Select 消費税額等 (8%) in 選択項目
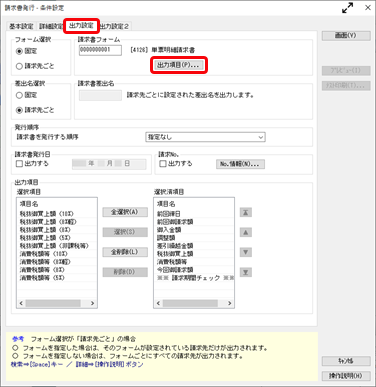376x387 pixels. [x=57, y=270]
